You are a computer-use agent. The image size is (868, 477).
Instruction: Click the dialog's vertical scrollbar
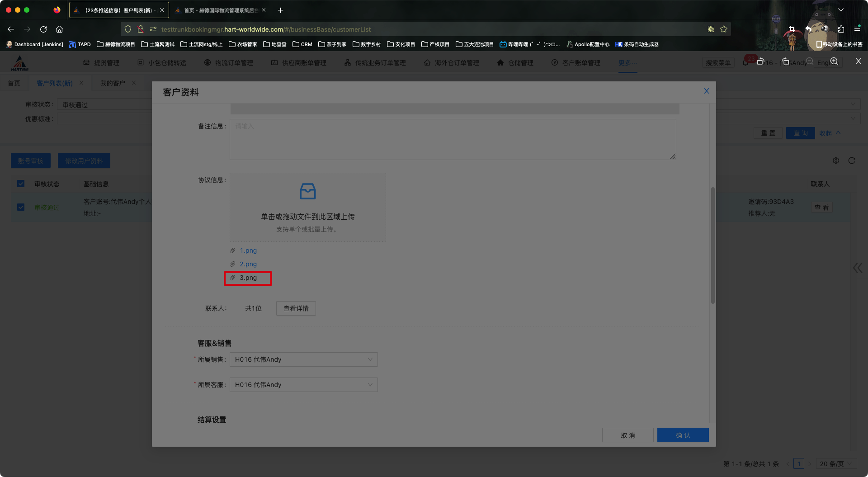pos(712,244)
